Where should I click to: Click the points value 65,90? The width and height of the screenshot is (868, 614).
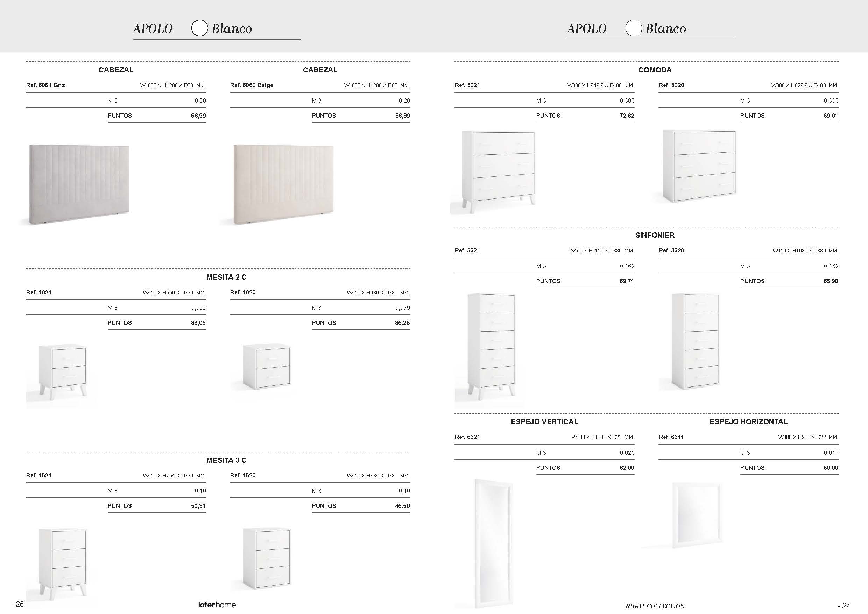tap(831, 281)
